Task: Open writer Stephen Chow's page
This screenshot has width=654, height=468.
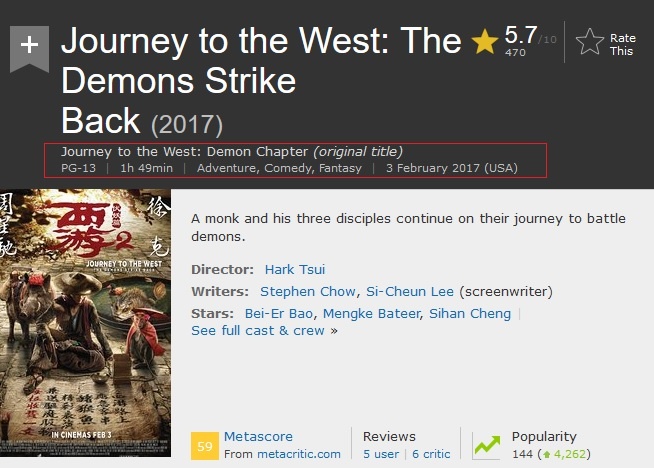Action: [x=307, y=291]
